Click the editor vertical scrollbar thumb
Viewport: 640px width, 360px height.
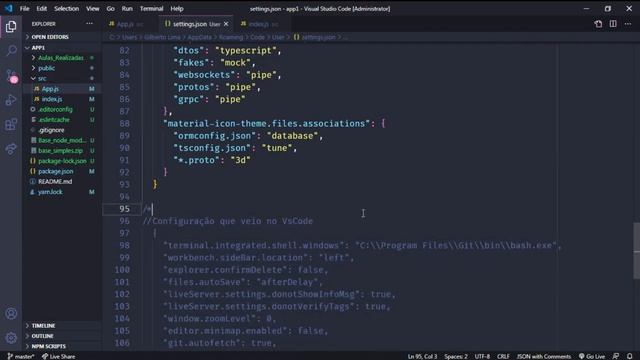(x=636, y=251)
